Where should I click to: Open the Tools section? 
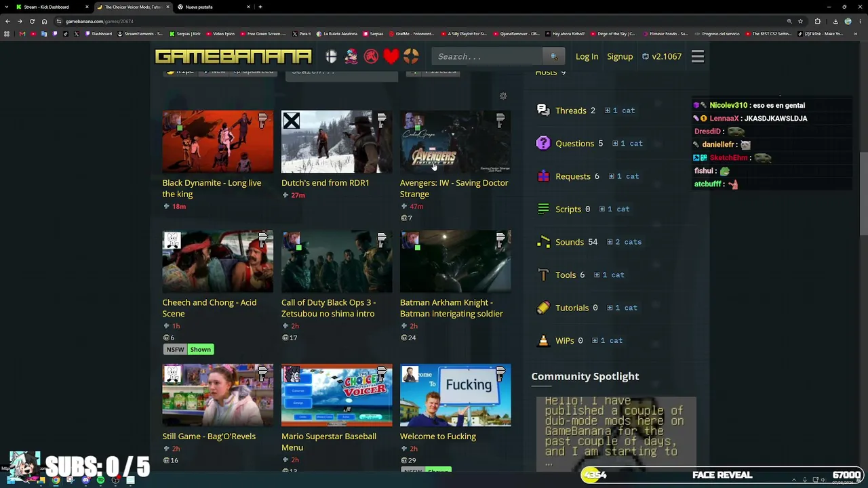(x=566, y=274)
